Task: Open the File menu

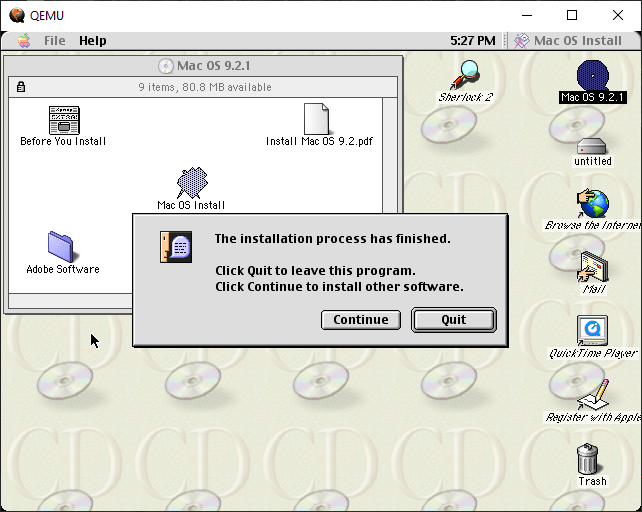Action: point(54,41)
